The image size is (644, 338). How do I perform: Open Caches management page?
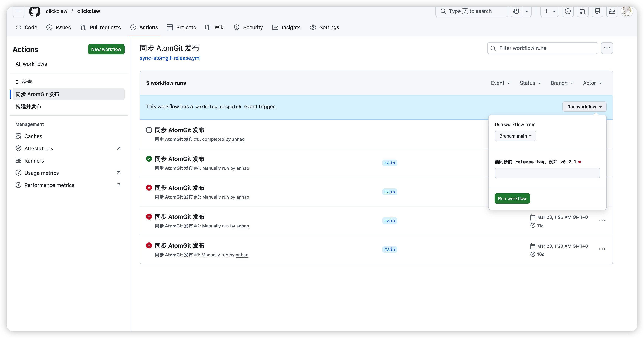(x=69, y=136)
